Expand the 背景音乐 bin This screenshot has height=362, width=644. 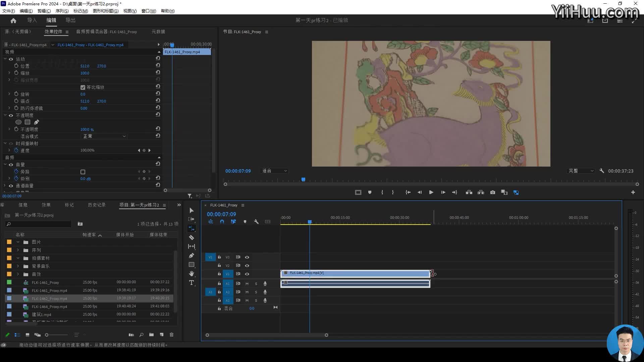[18, 266]
